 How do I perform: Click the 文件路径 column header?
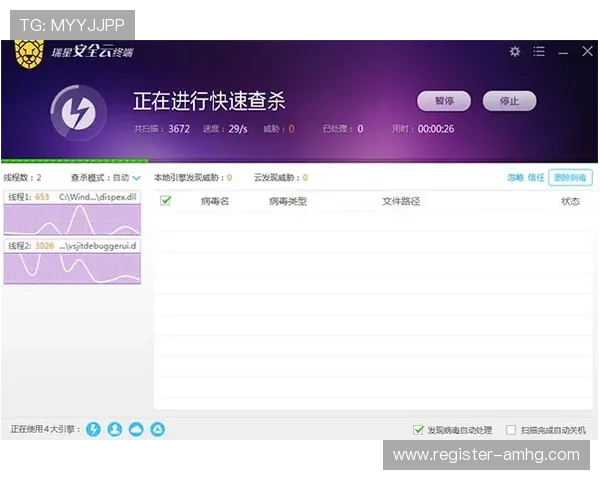(401, 201)
